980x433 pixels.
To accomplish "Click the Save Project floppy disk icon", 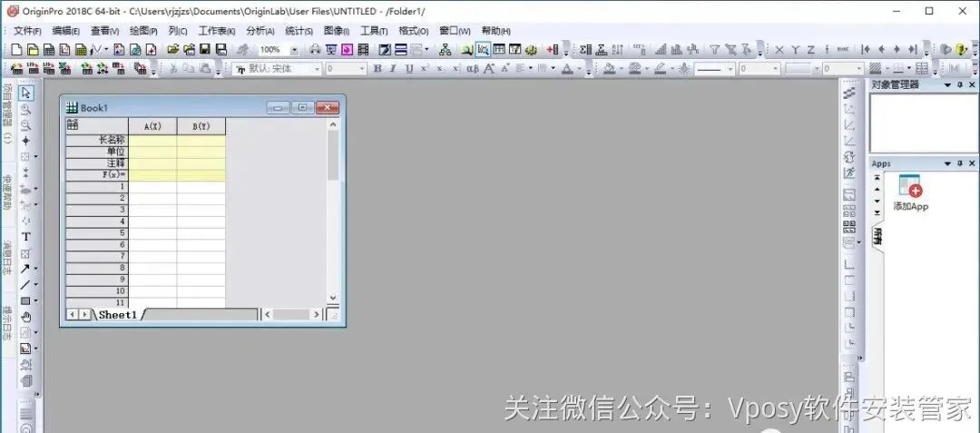I will (204, 49).
